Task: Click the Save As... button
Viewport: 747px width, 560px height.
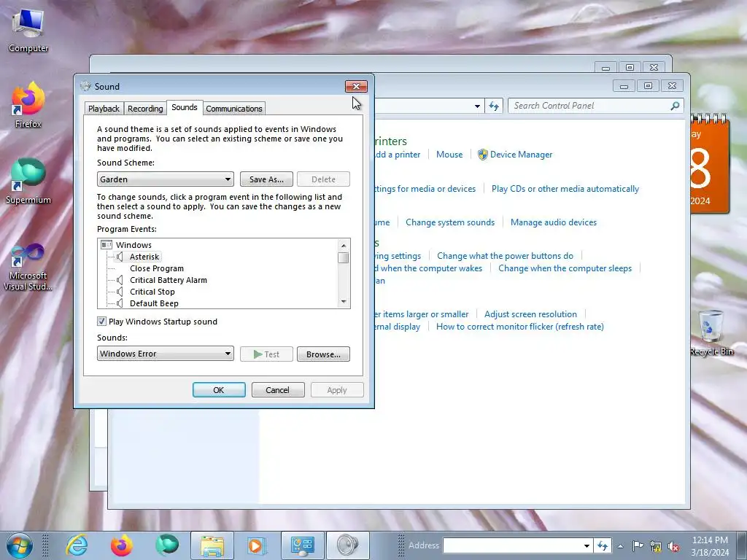Action: click(x=266, y=179)
